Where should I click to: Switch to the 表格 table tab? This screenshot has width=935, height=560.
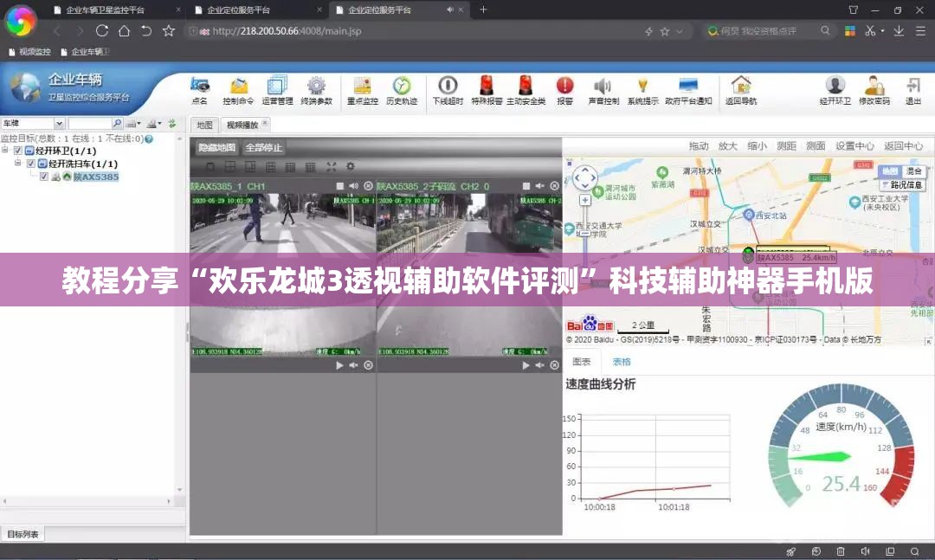coord(622,362)
